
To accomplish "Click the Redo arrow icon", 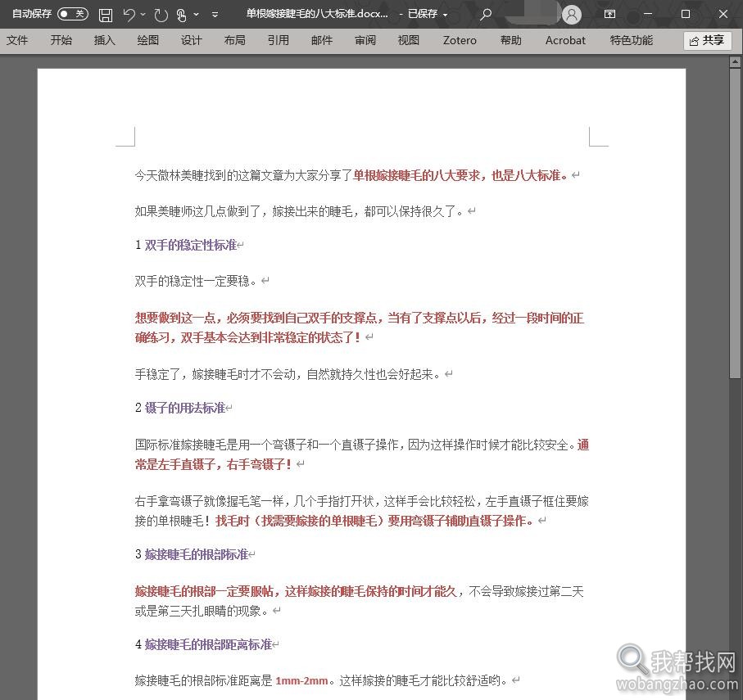I will tap(161, 15).
